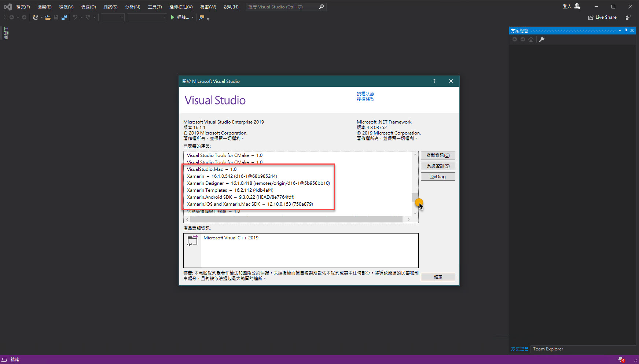Click the Solution Explorer forward arrow
Viewport: 639px width, 364px height.
click(523, 39)
